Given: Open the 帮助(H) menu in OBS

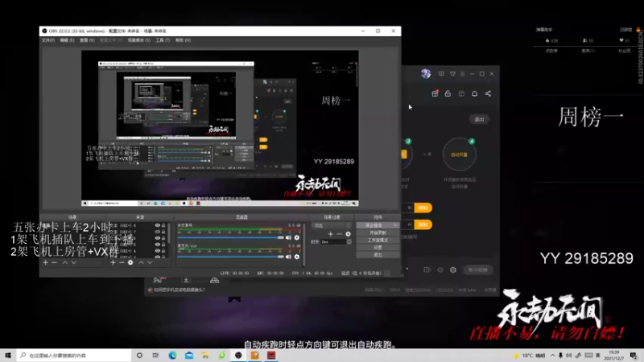Looking at the screenshot, I should (x=183, y=40).
